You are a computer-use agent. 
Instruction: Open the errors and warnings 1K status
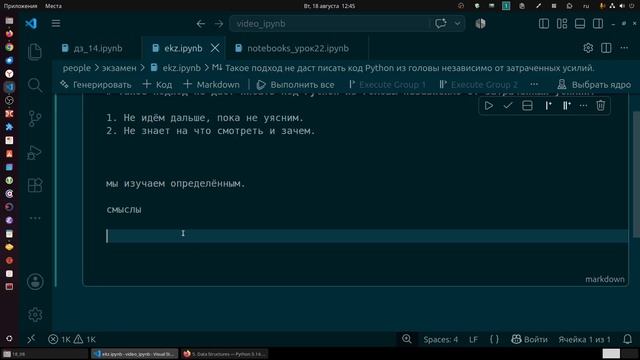click(x=72, y=339)
